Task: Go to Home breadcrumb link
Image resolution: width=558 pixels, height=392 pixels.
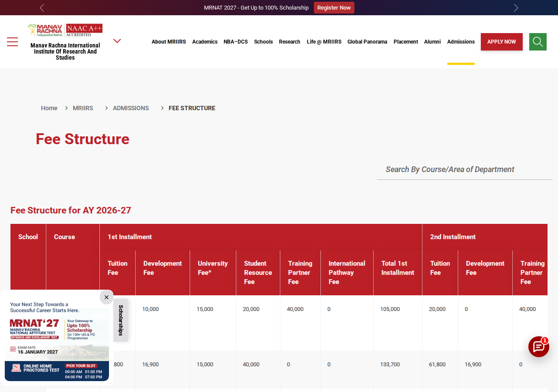Action: coord(49,108)
